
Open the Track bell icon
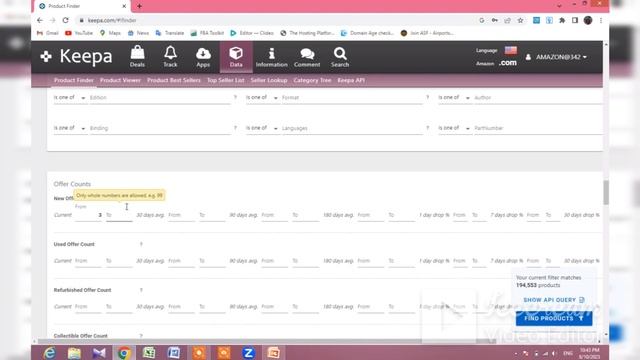(170, 57)
